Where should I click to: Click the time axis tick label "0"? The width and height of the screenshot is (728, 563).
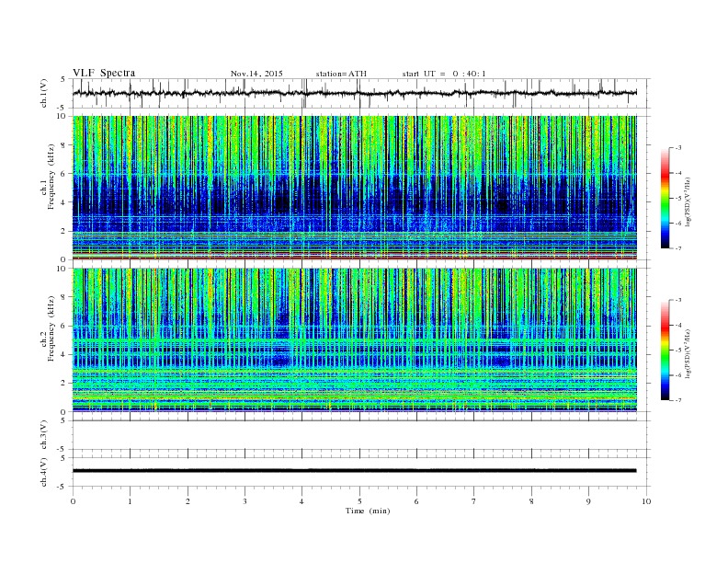pos(73,501)
